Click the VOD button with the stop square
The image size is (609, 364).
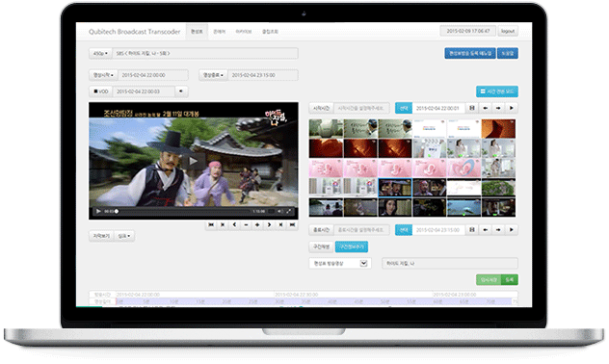[100, 91]
